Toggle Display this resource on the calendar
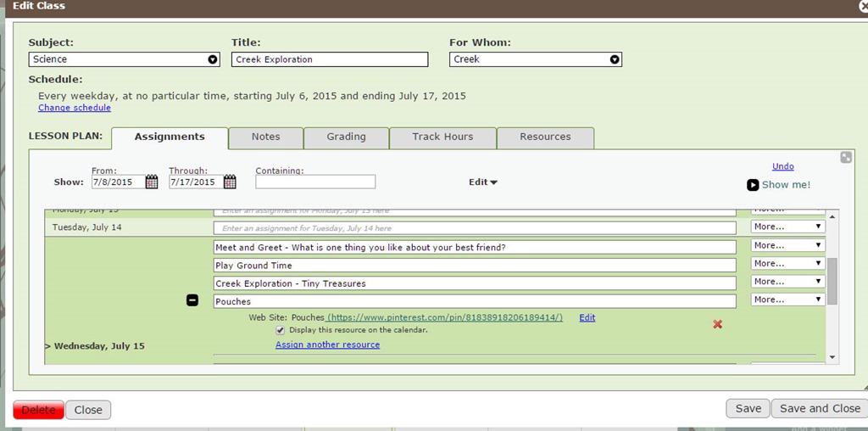The height and width of the screenshot is (431, 868). pos(281,330)
